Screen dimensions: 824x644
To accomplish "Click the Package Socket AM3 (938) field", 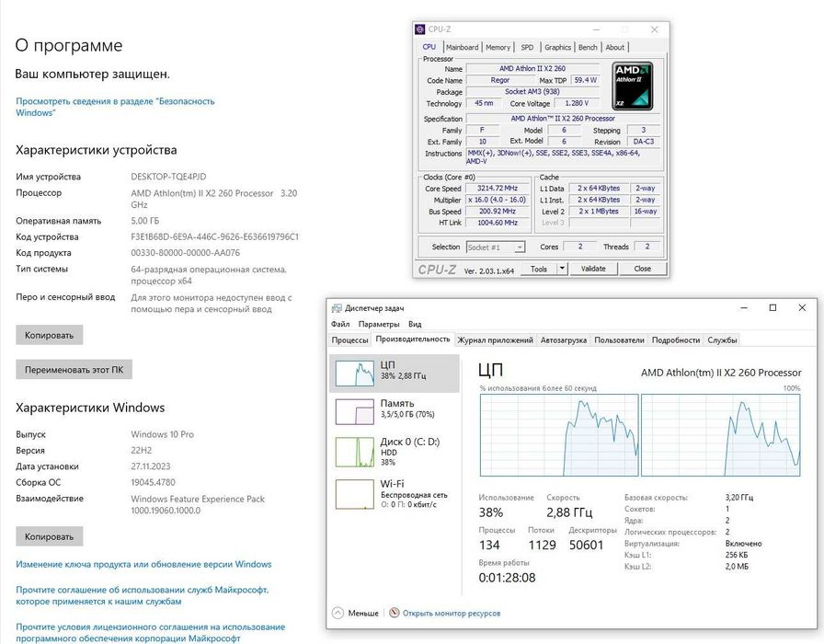I will click(x=532, y=92).
